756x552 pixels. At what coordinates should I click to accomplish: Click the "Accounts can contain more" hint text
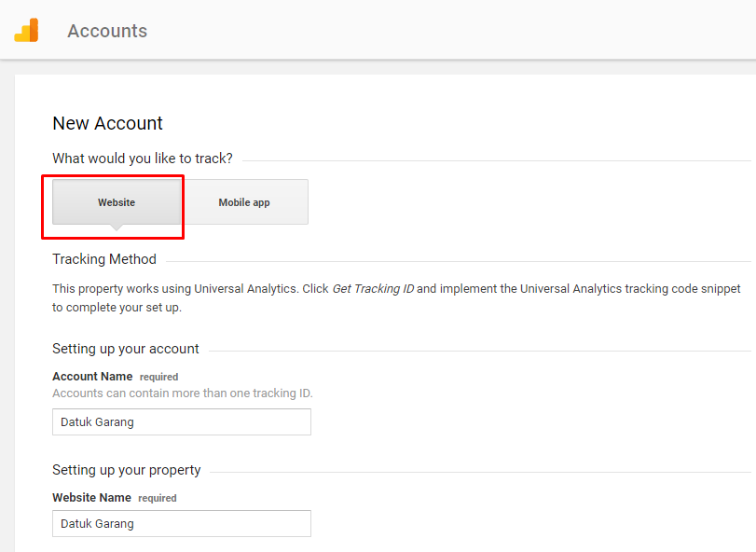pyautogui.click(x=183, y=393)
